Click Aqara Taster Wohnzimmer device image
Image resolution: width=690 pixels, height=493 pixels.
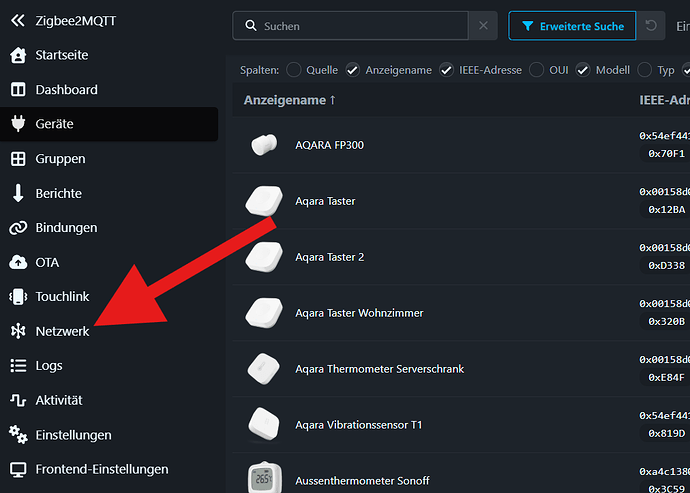[x=264, y=313]
